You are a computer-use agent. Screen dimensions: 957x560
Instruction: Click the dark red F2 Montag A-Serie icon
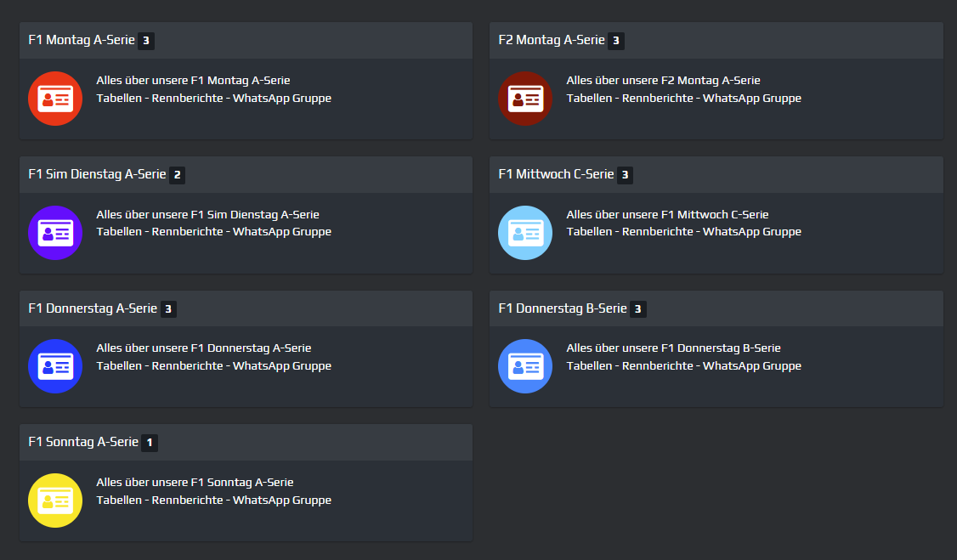click(525, 99)
